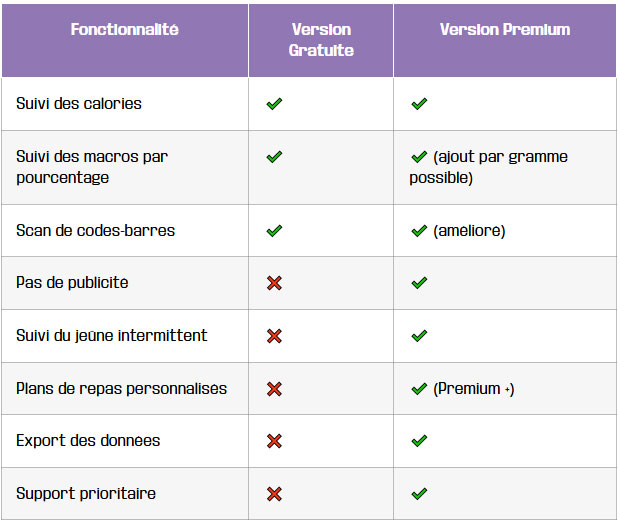Click the red cross for Plans de repas personnalises
This screenshot has width=620, height=524.
(x=274, y=389)
